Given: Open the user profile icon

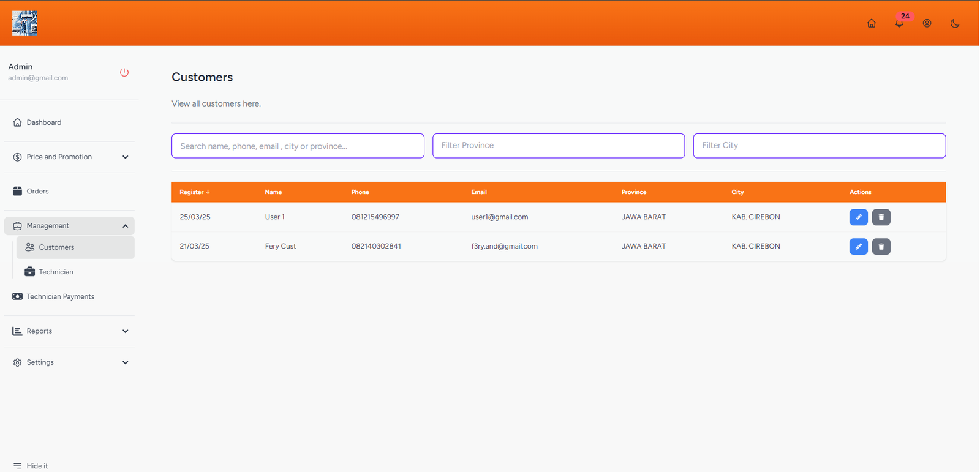Looking at the screenshot, I should pyautogui.click(x=927, y=23).
